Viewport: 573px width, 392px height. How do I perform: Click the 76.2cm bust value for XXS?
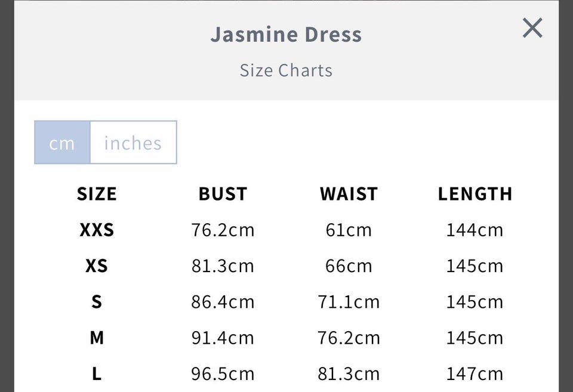click(223, 230)
